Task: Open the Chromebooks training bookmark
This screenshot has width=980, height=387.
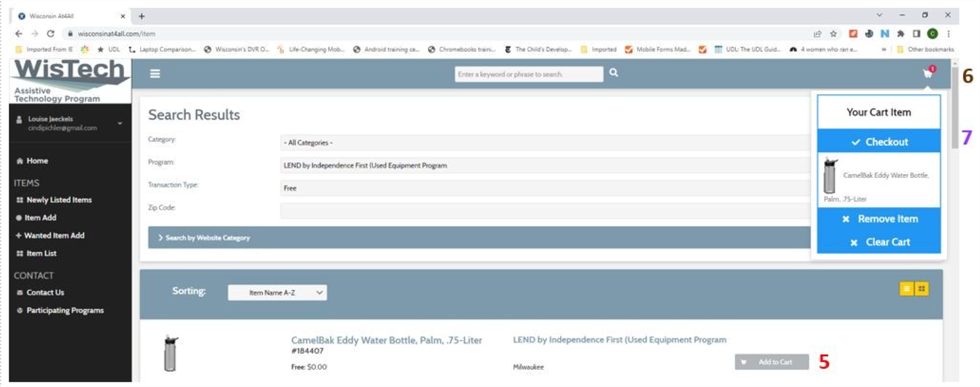Action: (462, 49)
